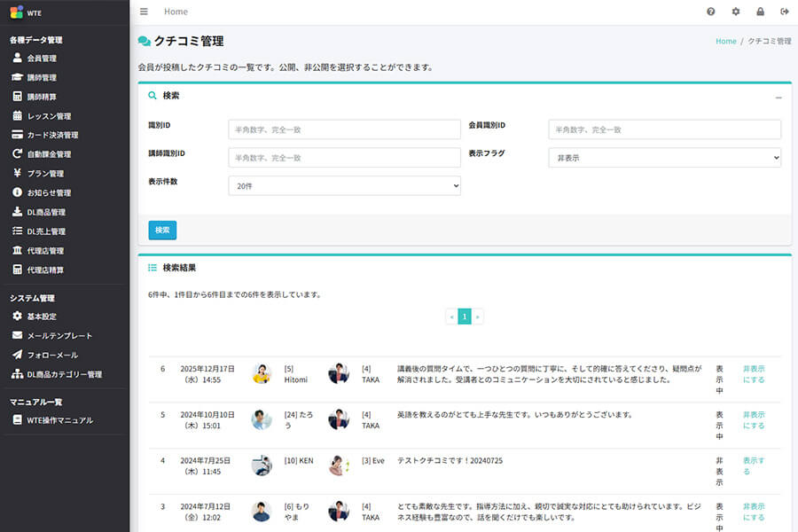Open the 表示フラグ dropdown
798x532 pixels.
click(664, 158)
